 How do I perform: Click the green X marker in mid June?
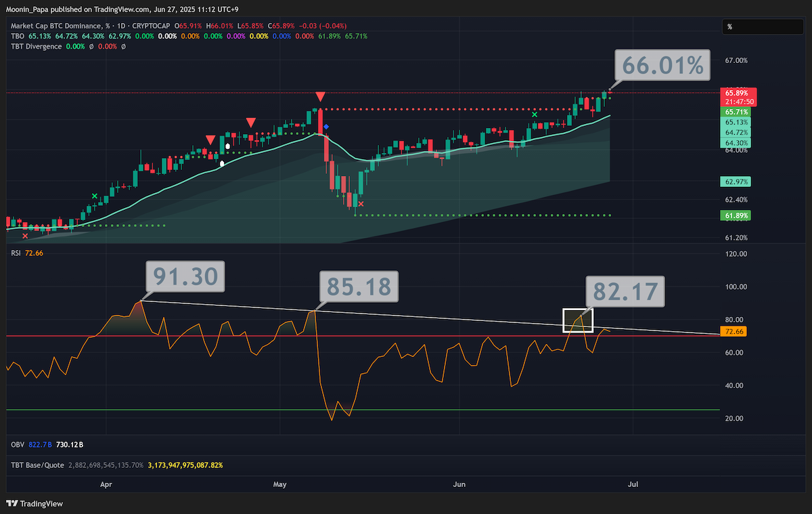pyautogui.click(x=535, y=114)
